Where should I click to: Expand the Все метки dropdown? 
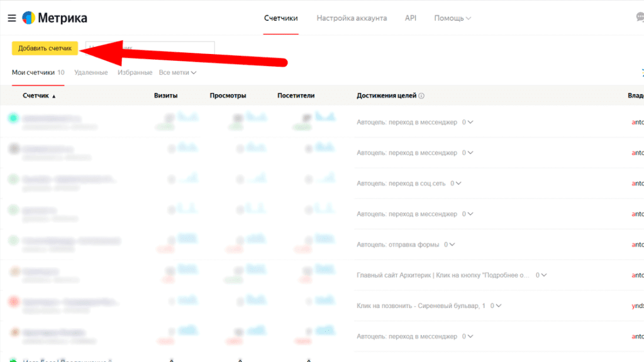(x=177, y=72)
